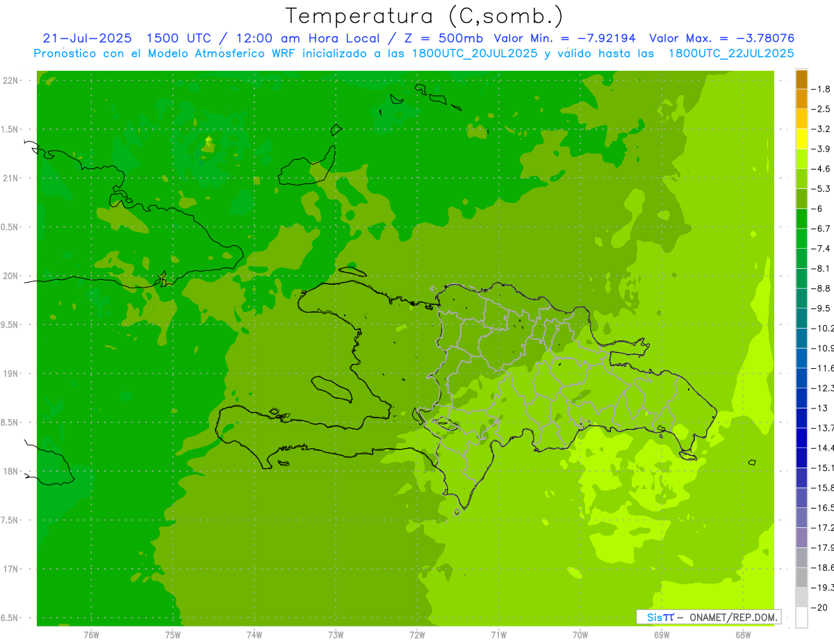Click the "Valor Max. = -3.78076" value

(x=721, y=38)
